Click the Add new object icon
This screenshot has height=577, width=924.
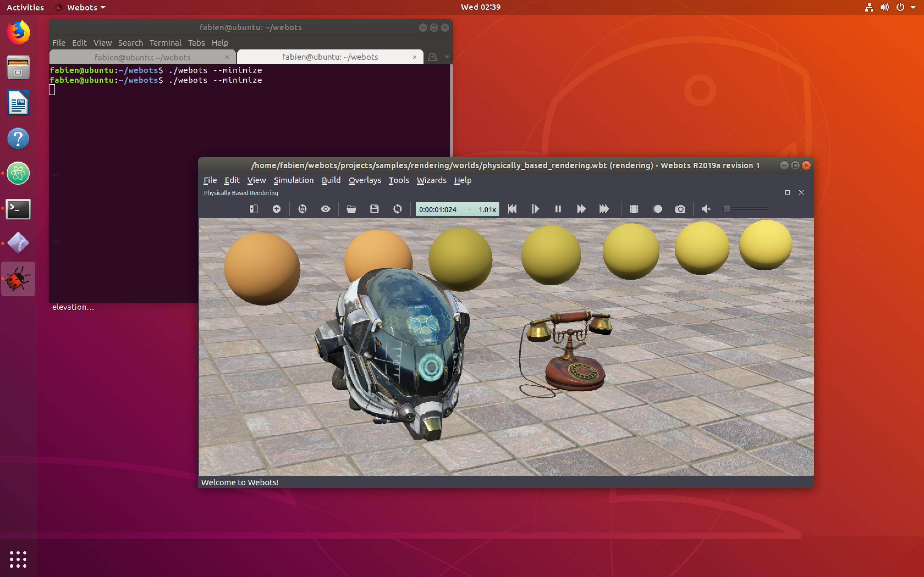[276, 209]
